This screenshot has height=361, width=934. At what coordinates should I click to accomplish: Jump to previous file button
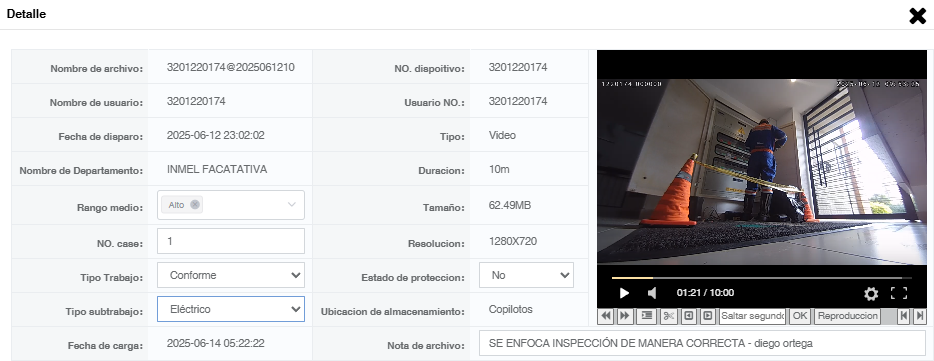point(904,316)
